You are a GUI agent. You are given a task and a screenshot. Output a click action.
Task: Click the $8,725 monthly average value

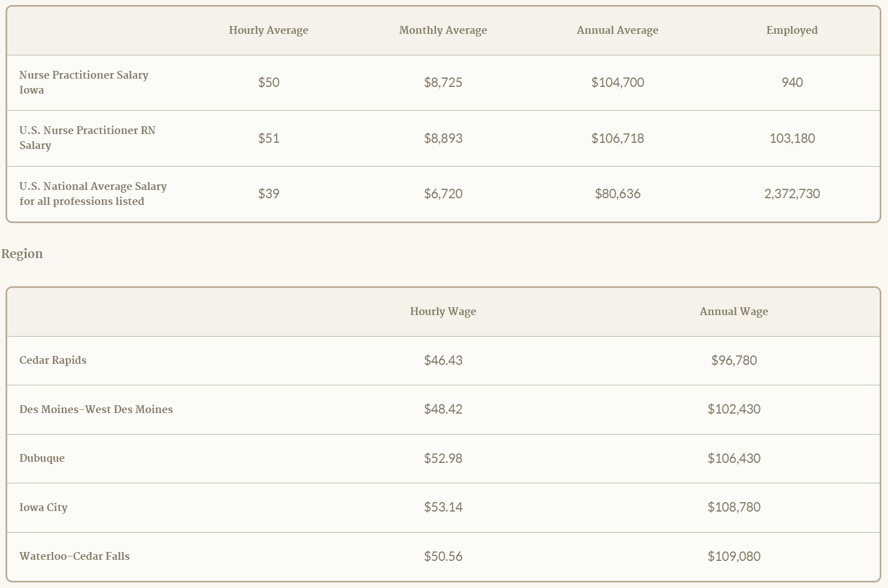point(443,82)
